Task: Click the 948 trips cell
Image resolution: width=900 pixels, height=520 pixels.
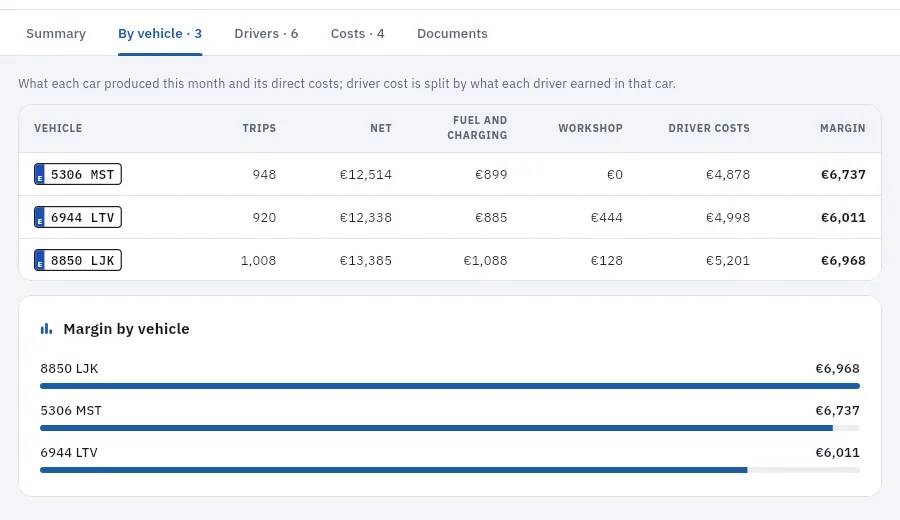Action: click(x=265, y=174)
